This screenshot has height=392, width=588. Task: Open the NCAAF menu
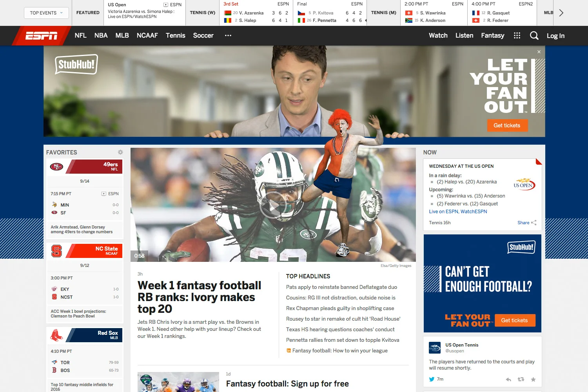(x=147, y=36)
